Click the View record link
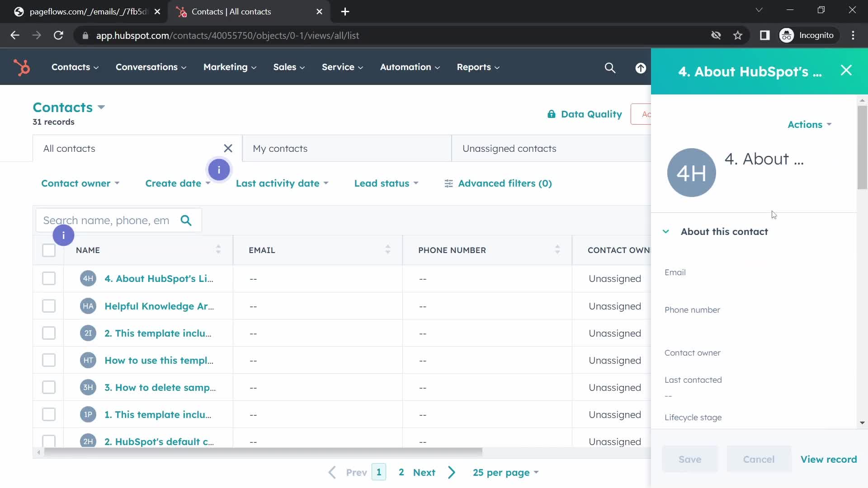This screenshot has width=868, height=488. click(x=829, y=460)
